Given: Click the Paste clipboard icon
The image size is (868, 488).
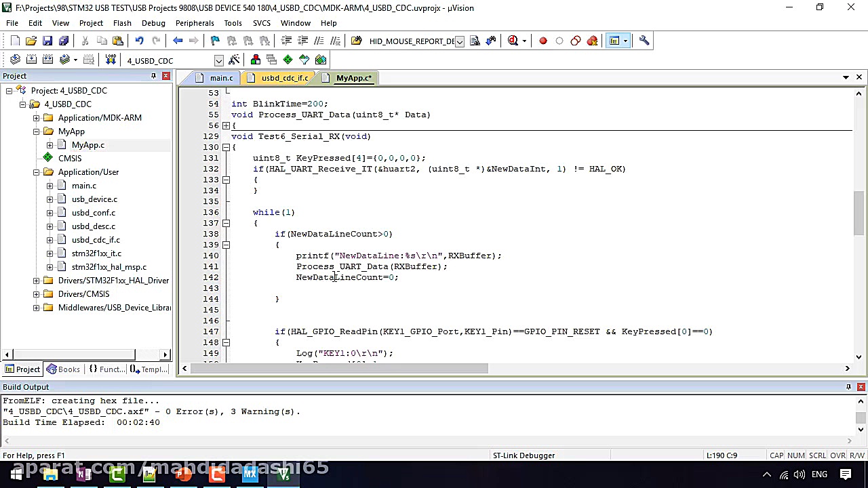Looking at the screenshot, I should [x=118, y=41].
